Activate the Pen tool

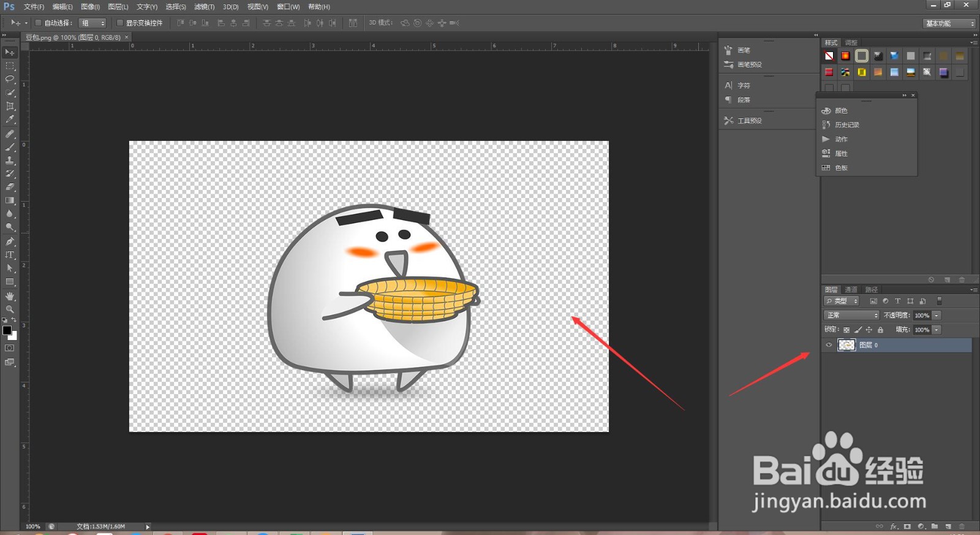(x=10, y=241)
